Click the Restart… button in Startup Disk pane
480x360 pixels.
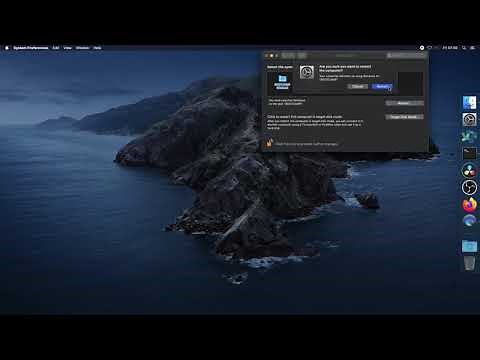click(x=404, y=103)
